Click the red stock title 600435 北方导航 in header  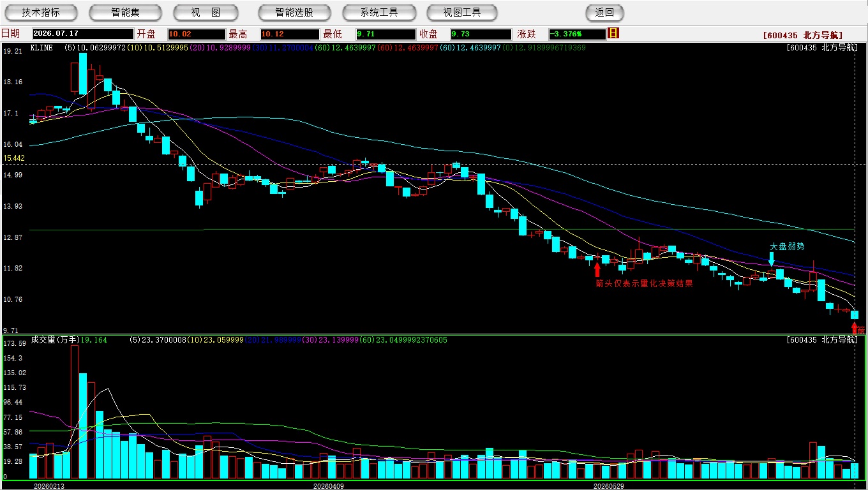(803, 36)
